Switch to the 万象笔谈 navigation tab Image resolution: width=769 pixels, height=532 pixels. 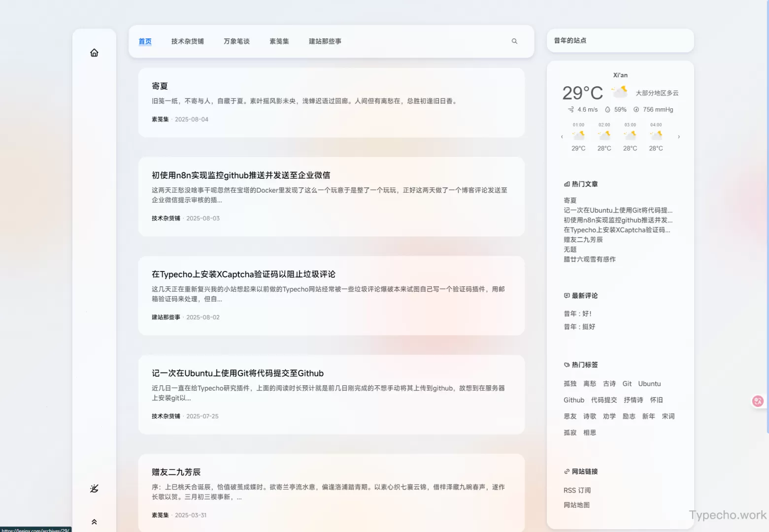pos(236,41)
